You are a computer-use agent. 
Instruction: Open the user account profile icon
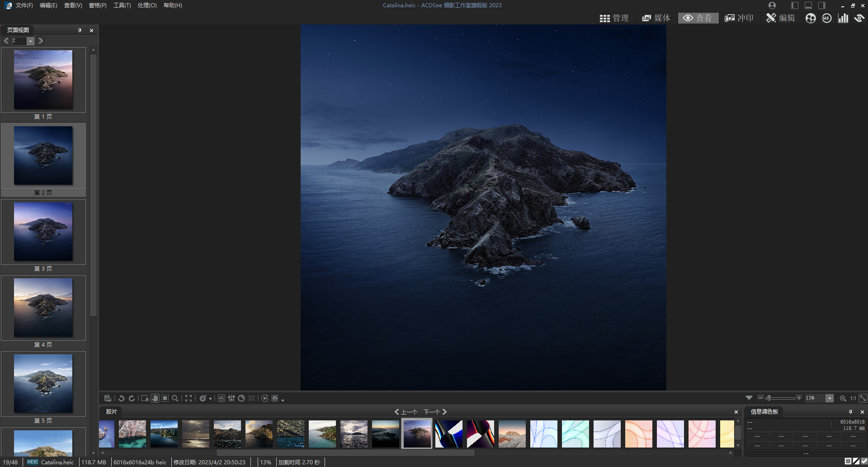772,5
